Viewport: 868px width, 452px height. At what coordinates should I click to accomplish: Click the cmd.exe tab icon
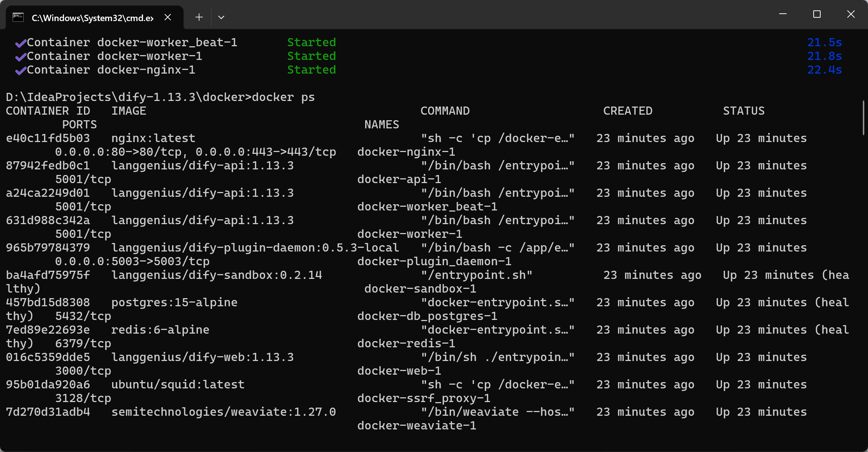click(18, 17)
